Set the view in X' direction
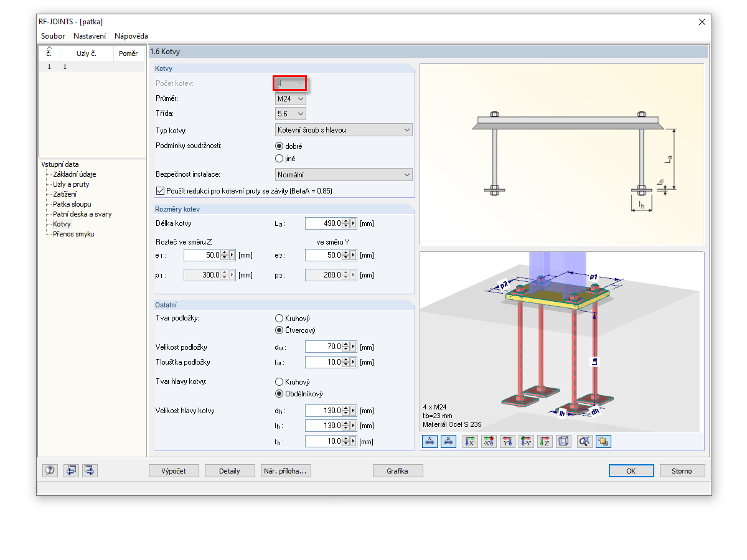 coord(470,441)
